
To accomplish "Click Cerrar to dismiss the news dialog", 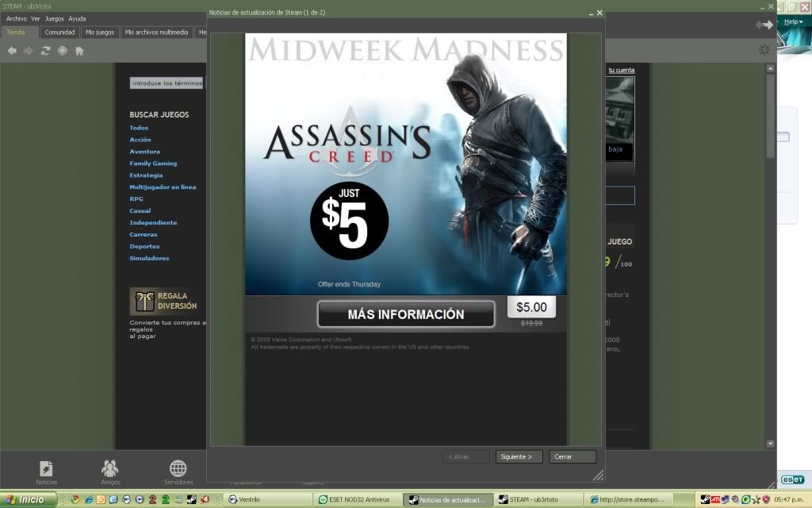I will [573, 456].
